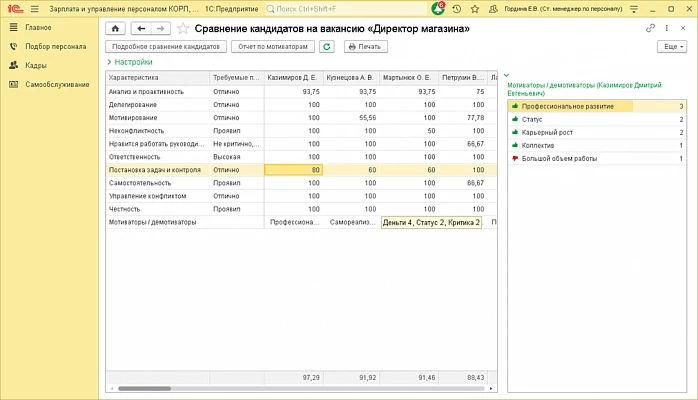Image resolution: width=698 pixels, height=400 pixels.
Task: Select Постановка задач и контроля row
Action: point(301,170)
